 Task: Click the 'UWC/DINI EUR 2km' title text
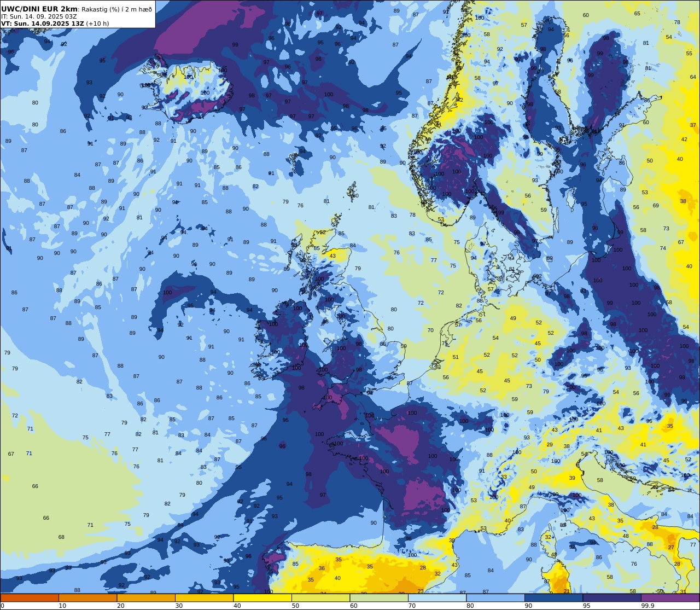39,9
